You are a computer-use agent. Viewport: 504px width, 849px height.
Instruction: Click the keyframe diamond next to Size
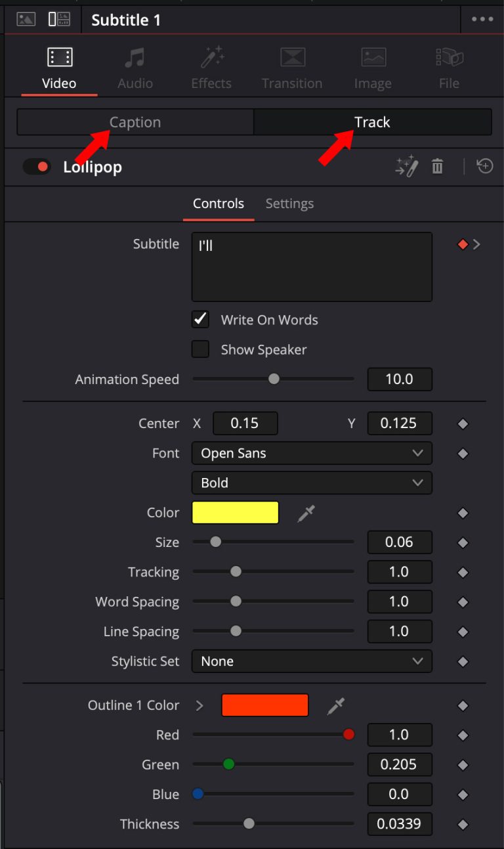pyautogui.click(x=463, y=542)
